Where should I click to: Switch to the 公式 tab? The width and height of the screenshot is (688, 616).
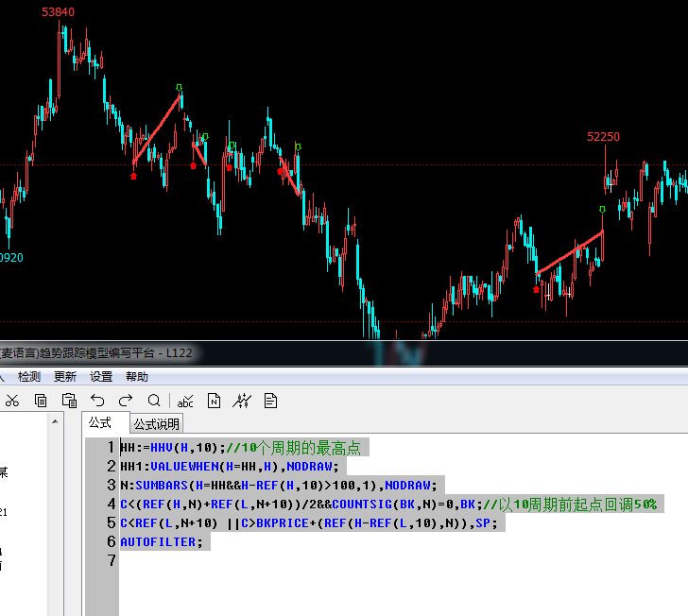[100, 423]
